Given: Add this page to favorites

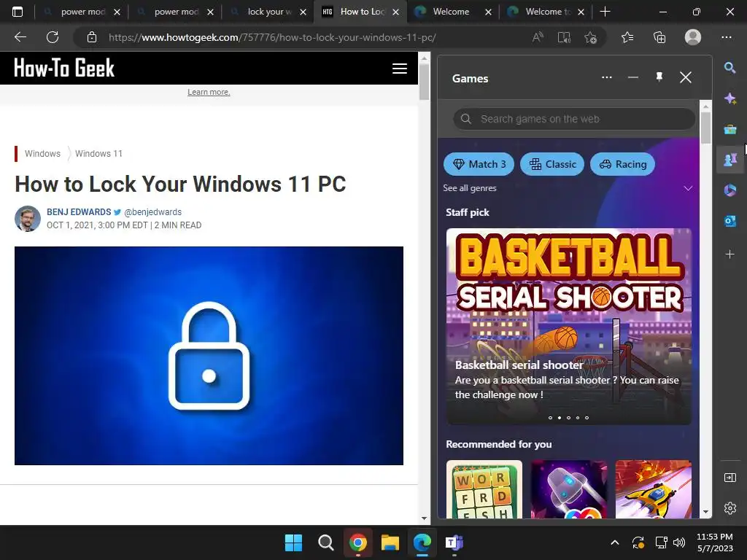Looking at the screenshot, I should click(x=590, y=37).
